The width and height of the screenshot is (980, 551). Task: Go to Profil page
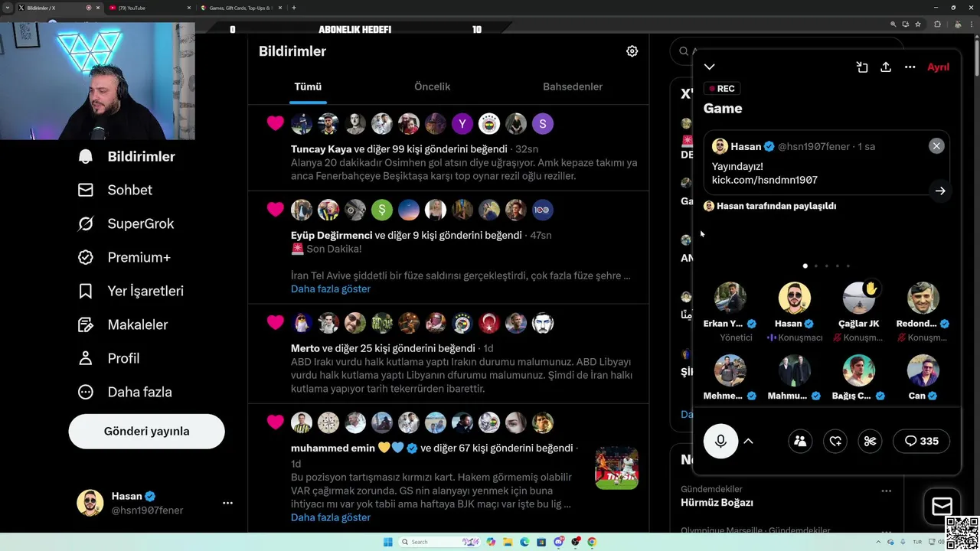108,358
